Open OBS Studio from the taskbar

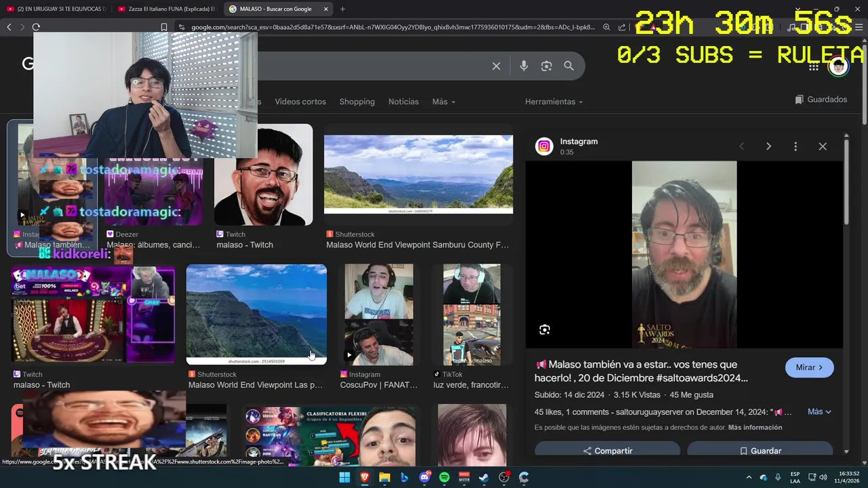[x=504, y=477]
